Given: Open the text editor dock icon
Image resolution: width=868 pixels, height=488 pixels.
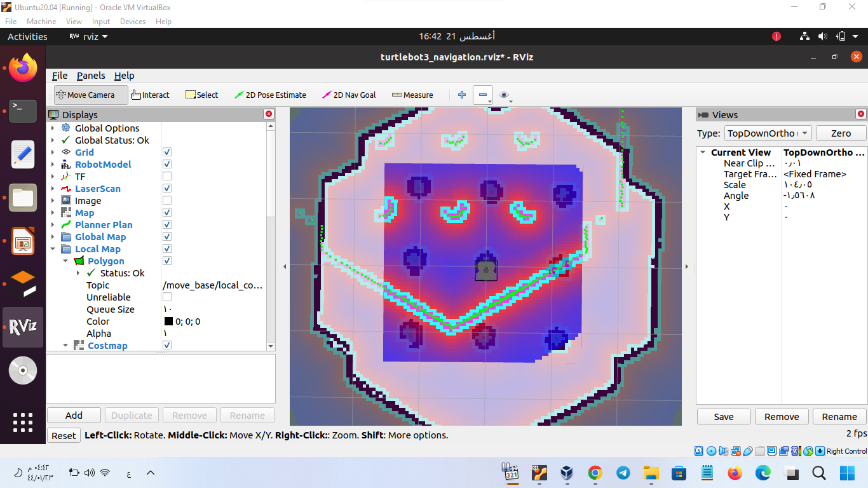Looking at the screenshot, I should click(x=23, y=154).
